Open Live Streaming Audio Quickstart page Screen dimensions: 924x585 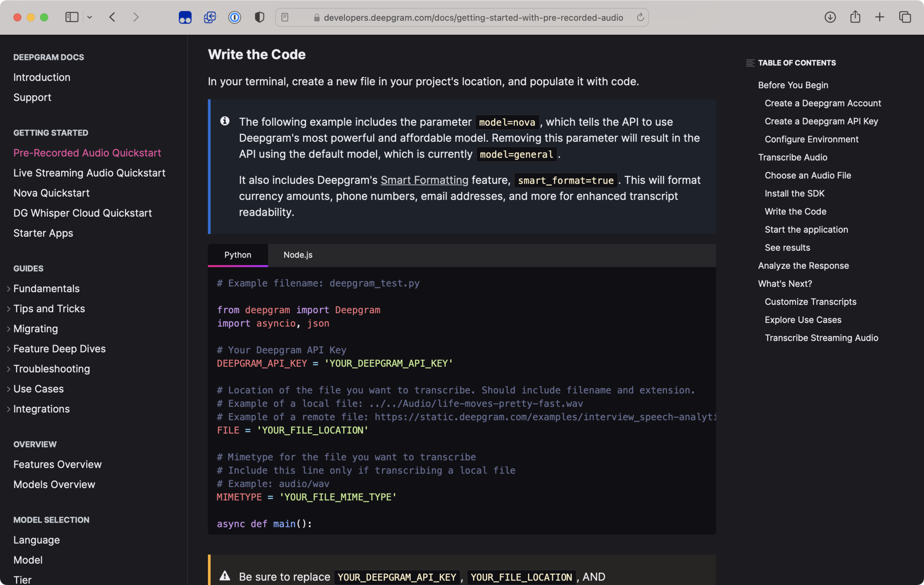pos(89,173)
